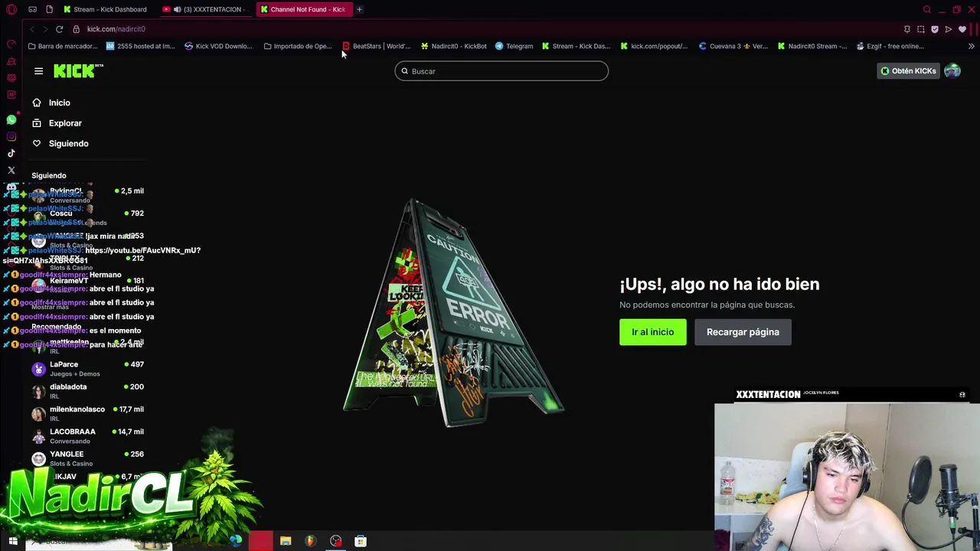
Task: Open the user profile avatar menu
Action: point(952,71)
